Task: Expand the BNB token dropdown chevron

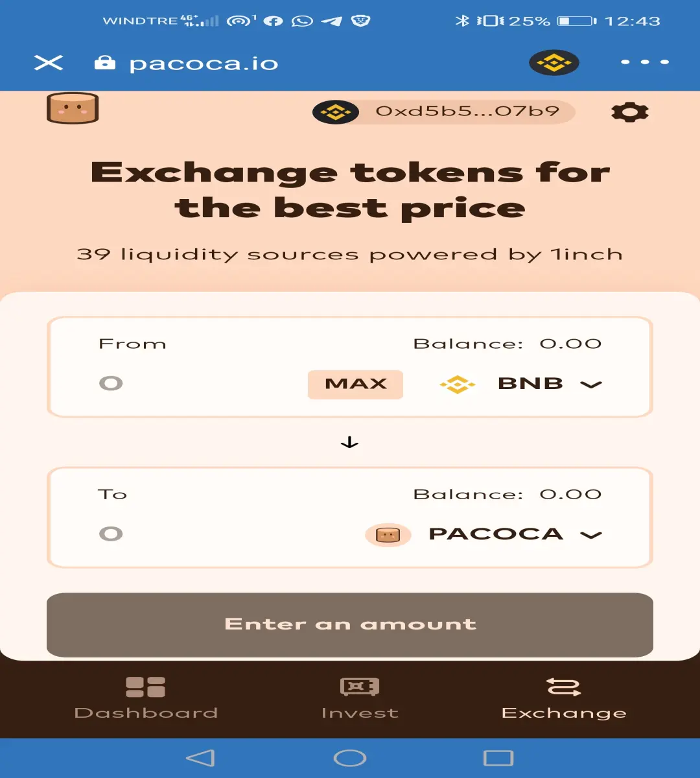Action: point(591,384)
